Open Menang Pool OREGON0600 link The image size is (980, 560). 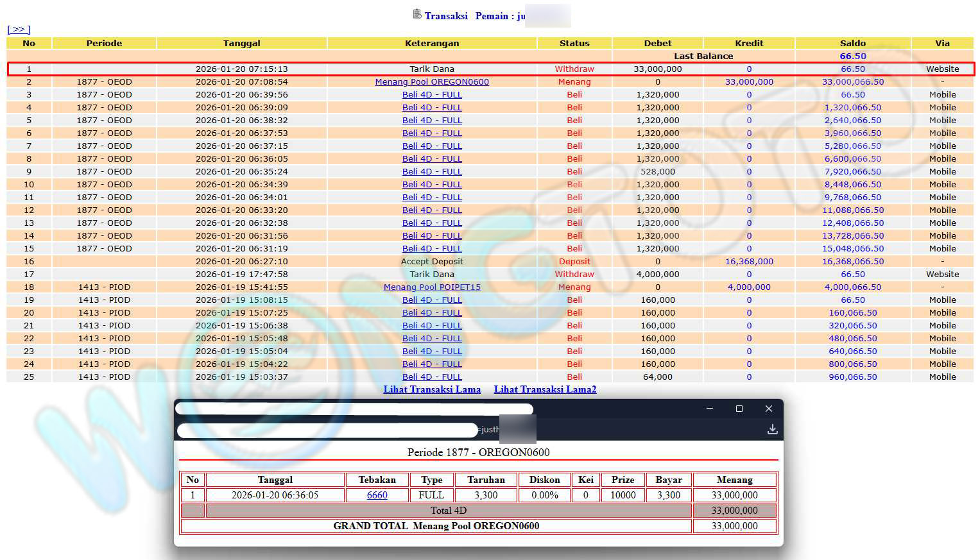coord(432,82)
